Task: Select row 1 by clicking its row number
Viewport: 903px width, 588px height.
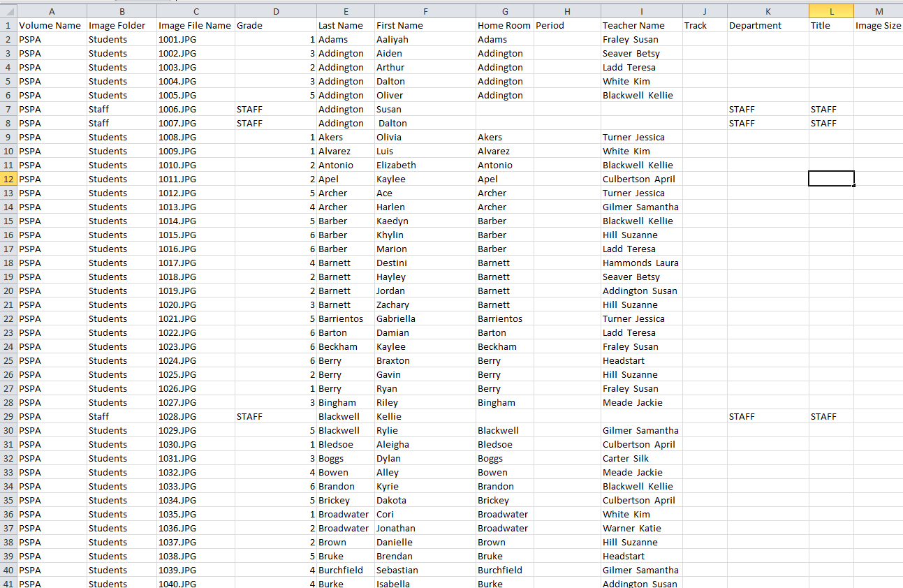Action: 8,25
